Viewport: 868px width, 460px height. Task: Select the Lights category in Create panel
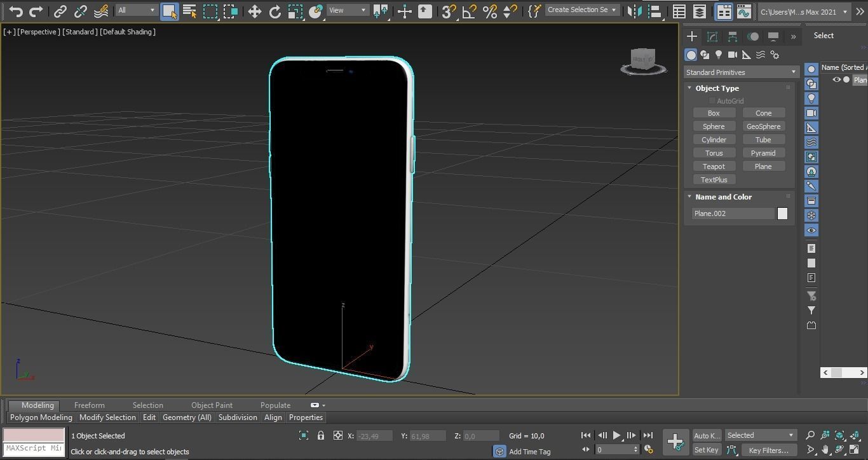point(718,55)
